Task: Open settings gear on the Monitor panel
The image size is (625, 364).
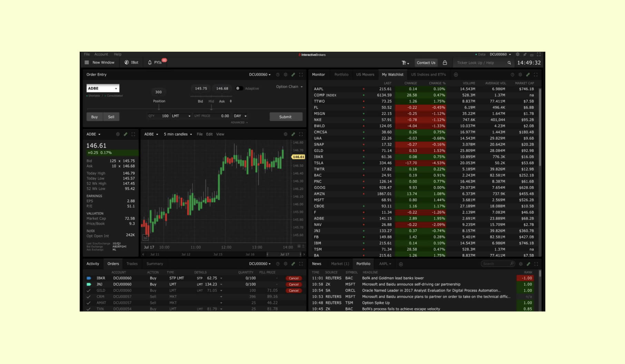Action: [520, 74]
